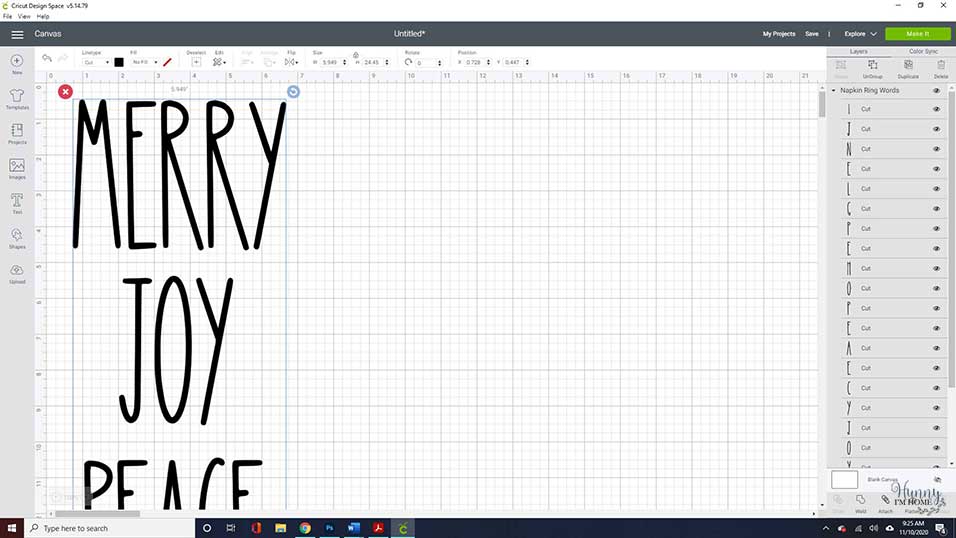
Task: Open the hamburger main menu
Action: click(x=17, y=34)
